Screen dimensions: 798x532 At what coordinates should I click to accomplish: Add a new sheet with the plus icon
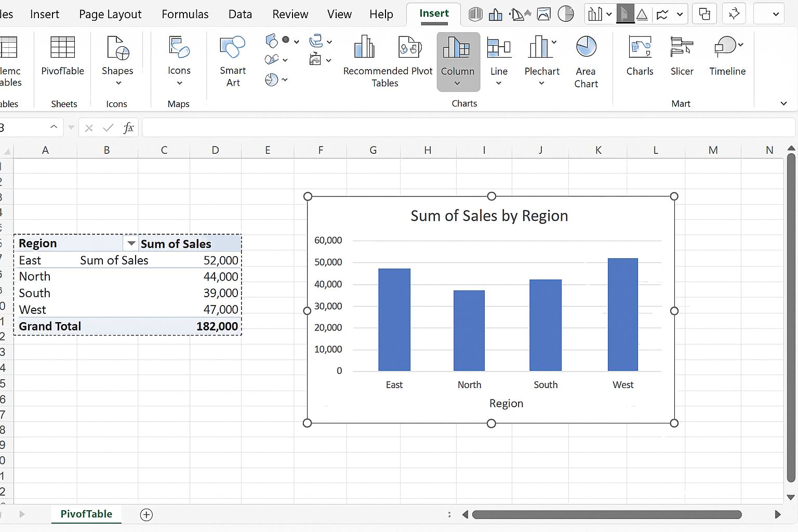tap(147, 514)
